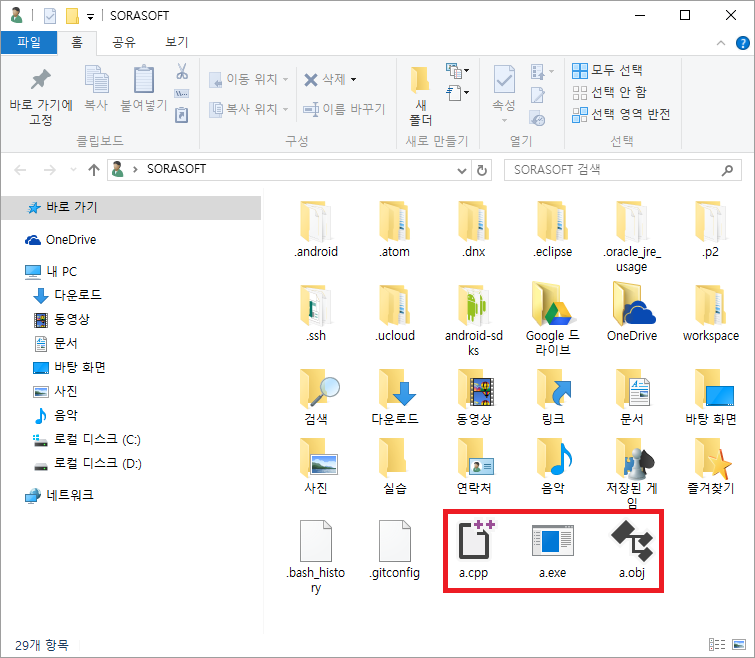
Task: Select the 즐겨찾기 folder with star
Action: click(x=711, y=467)
